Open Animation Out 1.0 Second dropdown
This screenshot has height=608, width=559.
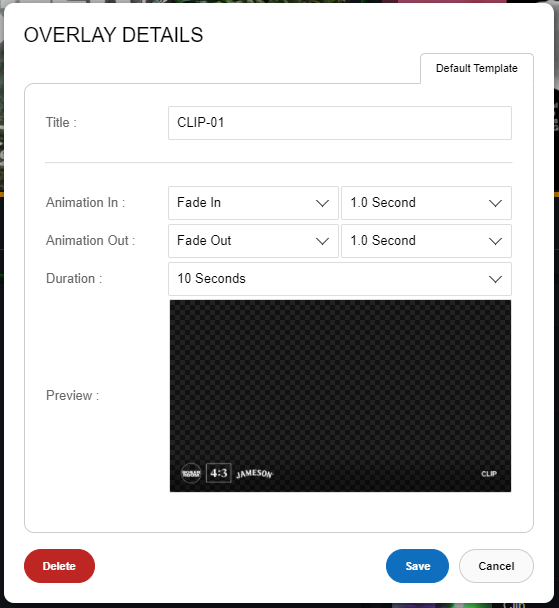coord(426,241)
